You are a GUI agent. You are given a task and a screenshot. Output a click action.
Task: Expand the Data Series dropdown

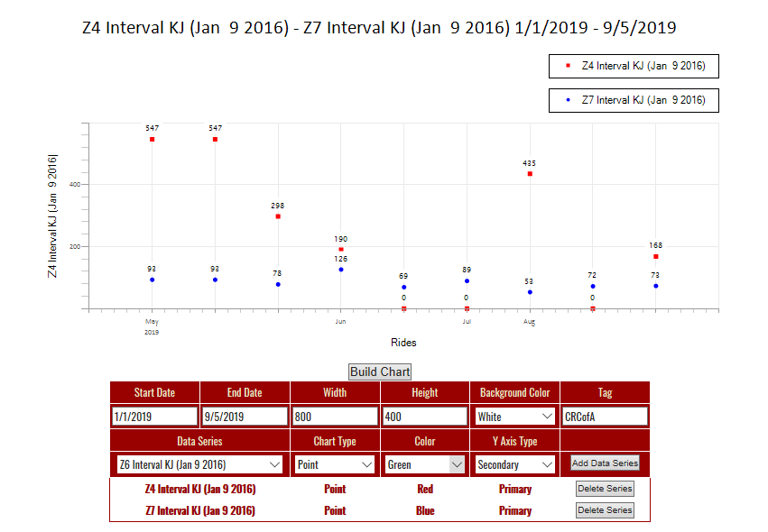(x=199, y=464)
